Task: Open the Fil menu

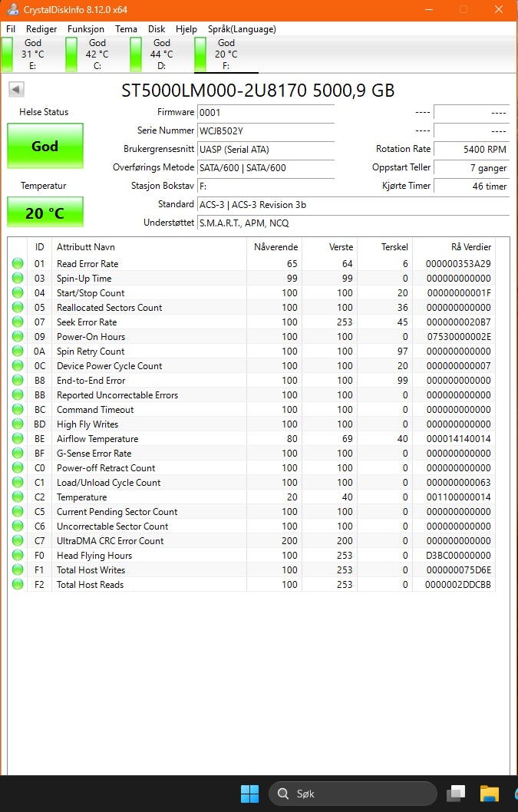Action: [x=11, y=29]
